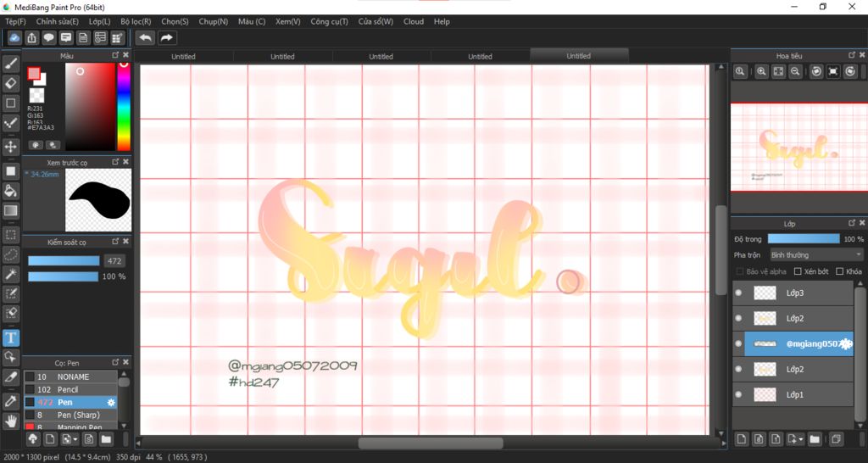Click the Độ trong opacity slider
The width and height of the screenshot is (868, 463).
click(804, 238)
